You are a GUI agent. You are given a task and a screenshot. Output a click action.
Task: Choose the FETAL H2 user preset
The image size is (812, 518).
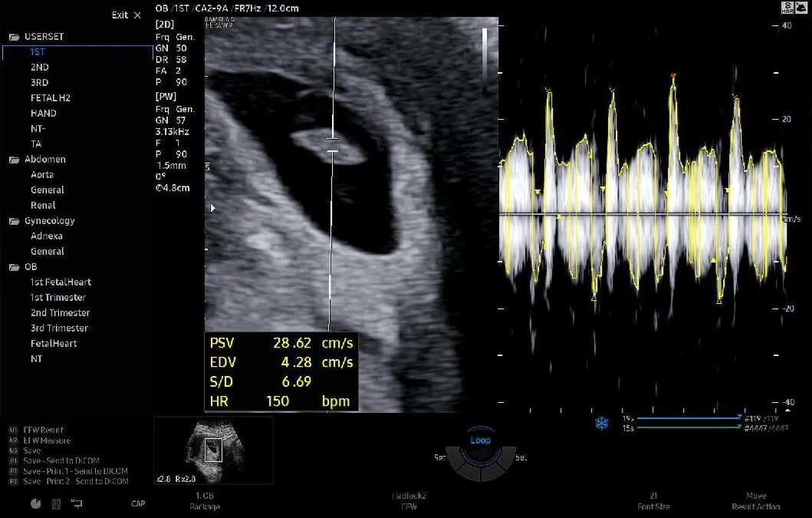(x=51, y=98)
